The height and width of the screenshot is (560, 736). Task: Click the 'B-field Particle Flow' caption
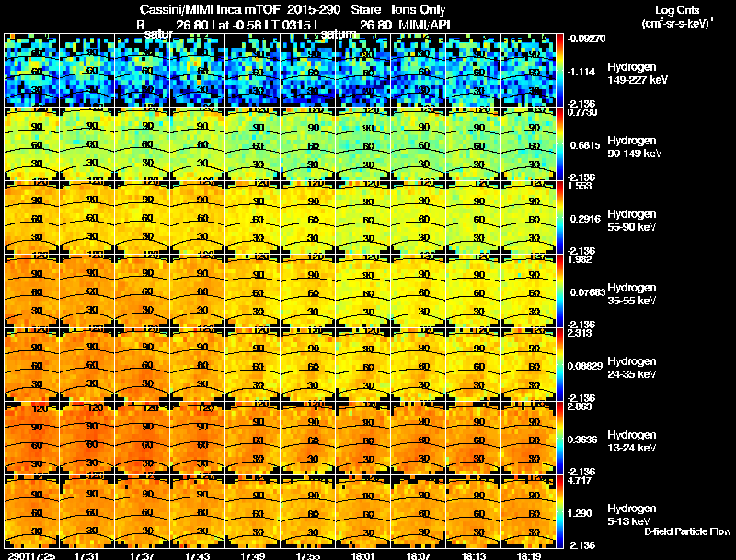pos(687,531)
